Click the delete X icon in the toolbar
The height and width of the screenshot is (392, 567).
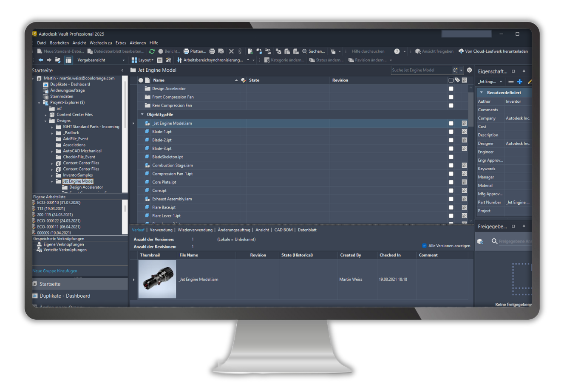231,51
